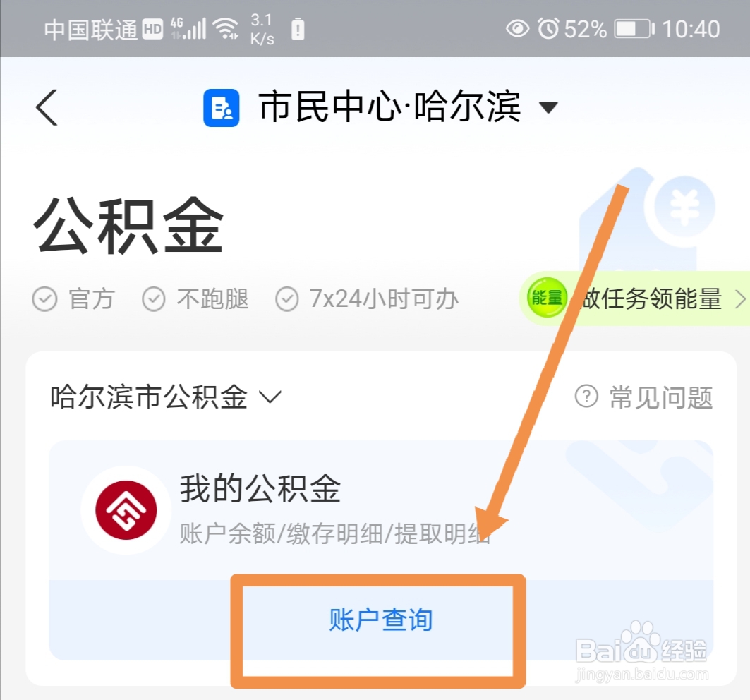Tap the question mark help icon
750x700 pixels.
pyautogui.click(x=586, y=396)
